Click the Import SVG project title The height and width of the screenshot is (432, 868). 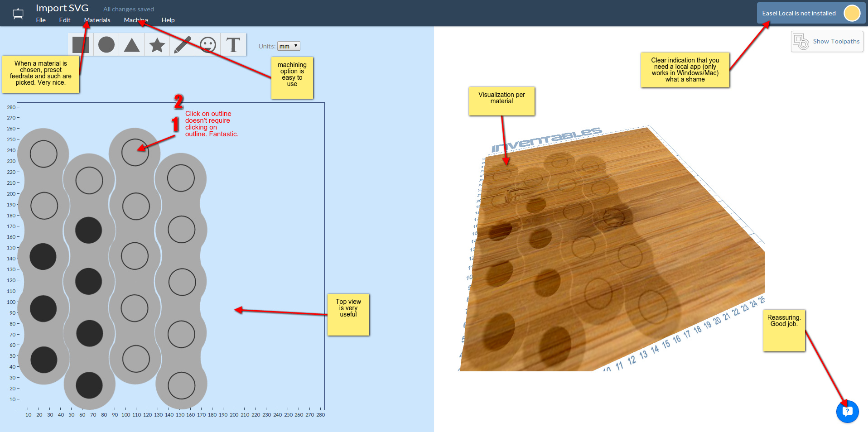(x=62, y=8)
